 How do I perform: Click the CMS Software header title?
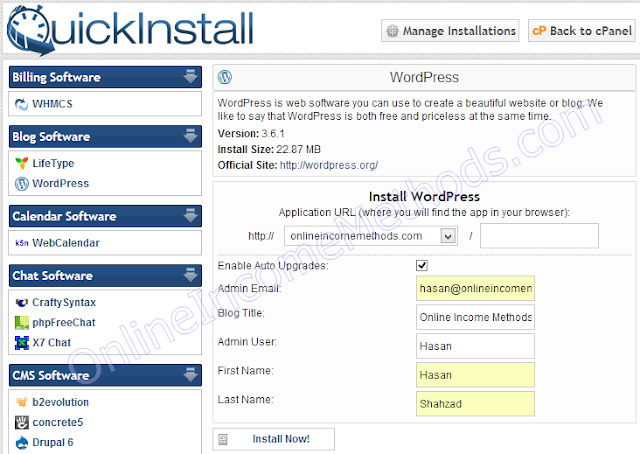[51, 375]
